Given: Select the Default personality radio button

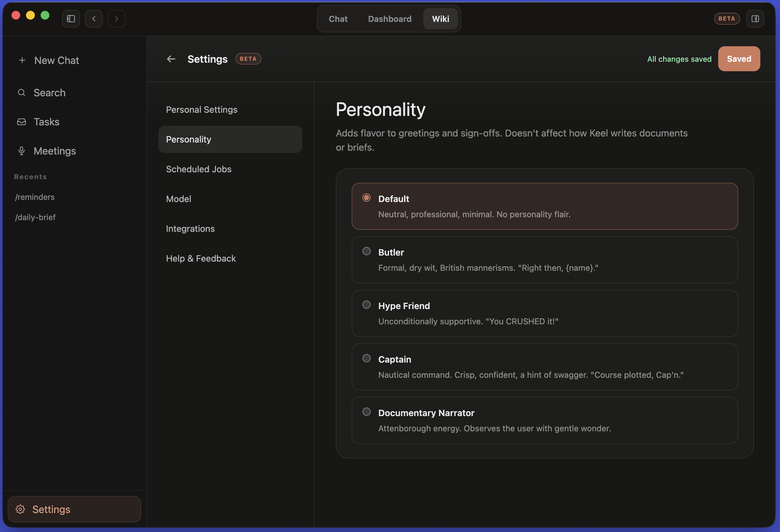Looking at the screenshot, I should click(x=367, y=198).
